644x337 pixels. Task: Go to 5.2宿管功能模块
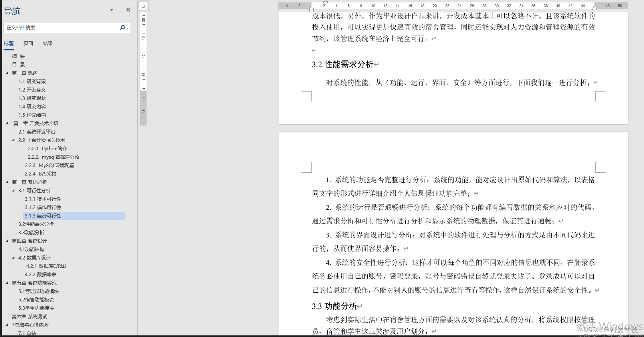point(36,299)
